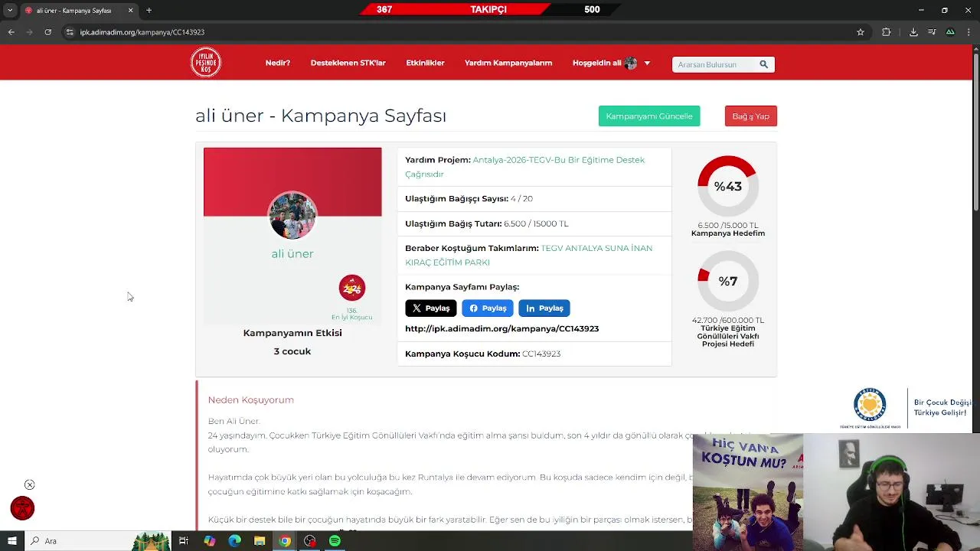Expand the 'Hoşgeldin ali' user dropdown arrow

(647, 64)
